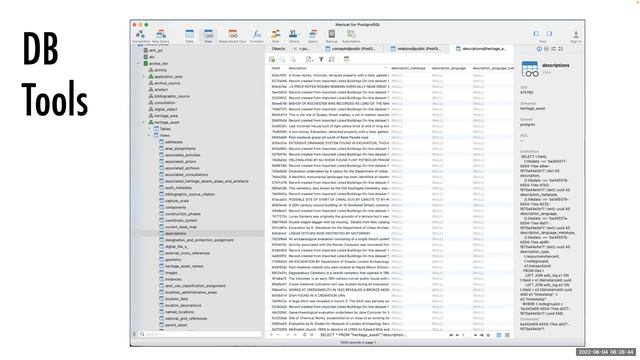Click the export document icon in grid toolbar
The image size is (640, 360).
point(309,60)
